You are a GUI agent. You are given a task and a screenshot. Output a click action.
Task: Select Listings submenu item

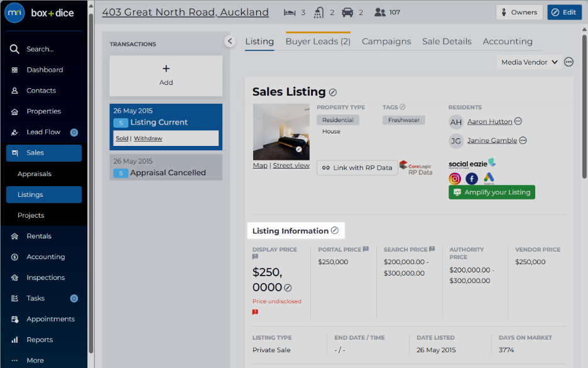[44, 194]
